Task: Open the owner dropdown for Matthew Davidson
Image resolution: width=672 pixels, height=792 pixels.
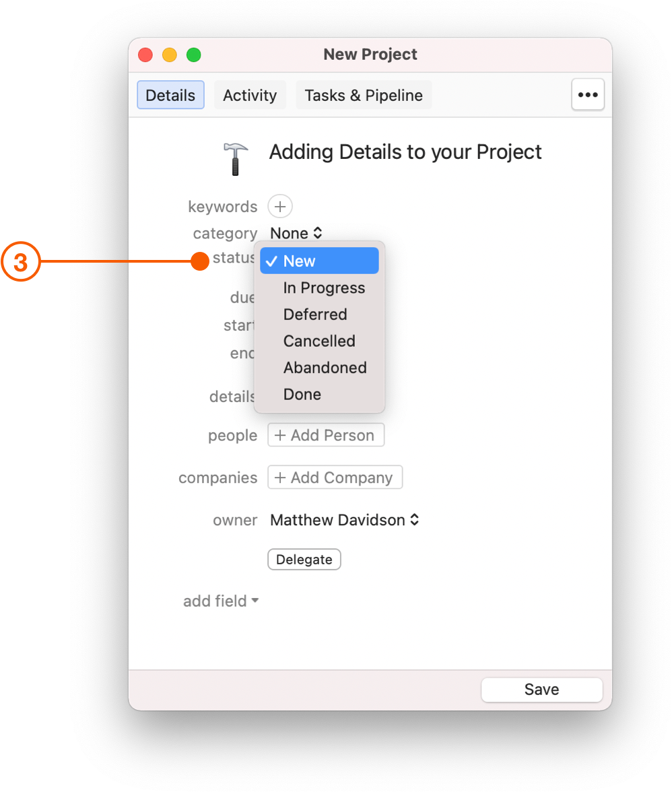Action: [x=343, y=519]
